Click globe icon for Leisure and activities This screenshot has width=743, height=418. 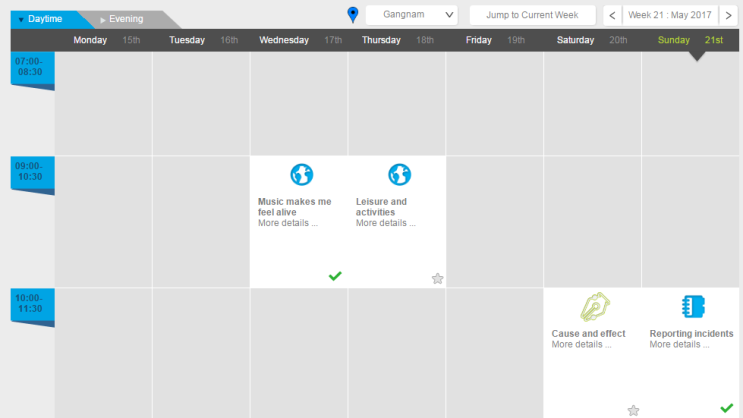399,174
